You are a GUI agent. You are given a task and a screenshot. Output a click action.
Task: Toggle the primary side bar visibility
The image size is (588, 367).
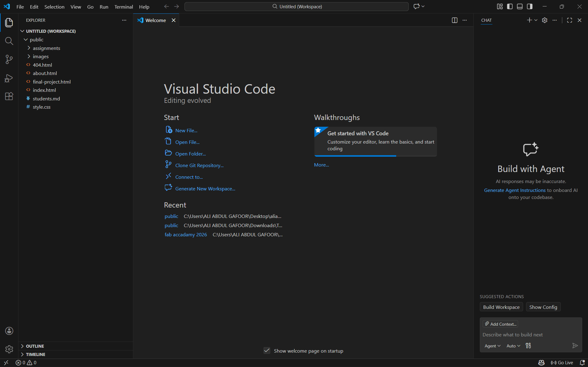pos(510,6)
